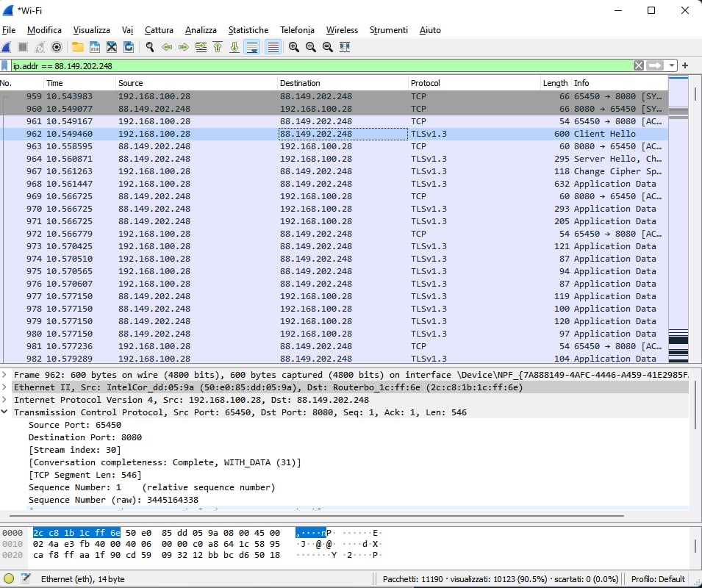Open the capture options gear icon
The height and width of the screenshot is (588, 702).
tap(56, 47)
